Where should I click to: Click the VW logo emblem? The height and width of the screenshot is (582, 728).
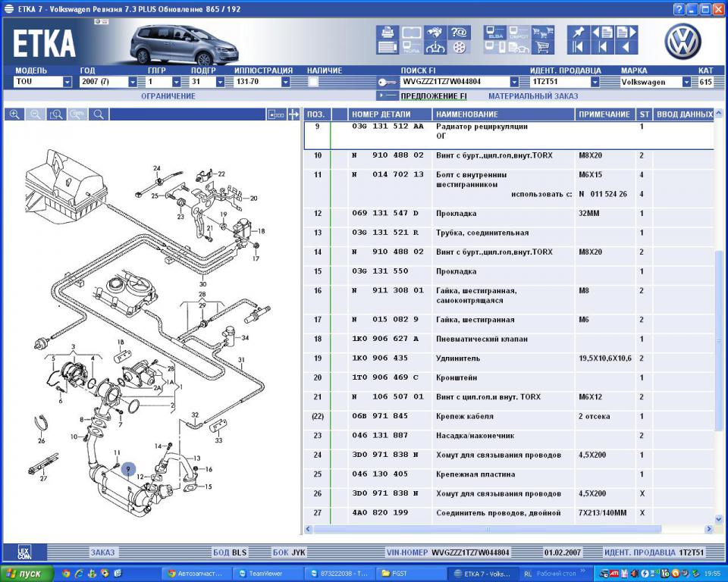point(682,42)
